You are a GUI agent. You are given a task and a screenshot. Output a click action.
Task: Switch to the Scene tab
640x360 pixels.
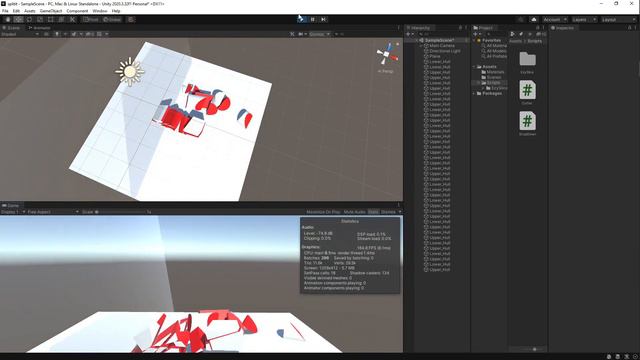[x=11, y=28]
